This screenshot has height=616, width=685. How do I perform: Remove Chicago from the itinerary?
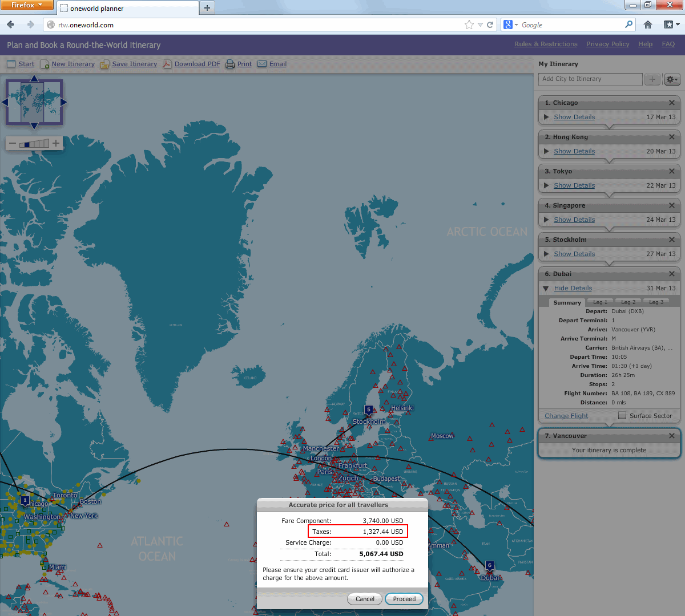[672, 103]
